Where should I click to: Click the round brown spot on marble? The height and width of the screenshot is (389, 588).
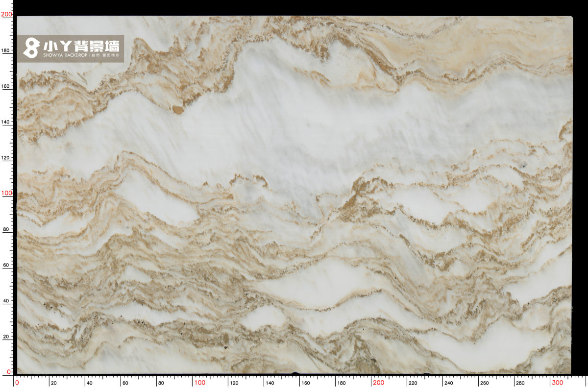178,110
